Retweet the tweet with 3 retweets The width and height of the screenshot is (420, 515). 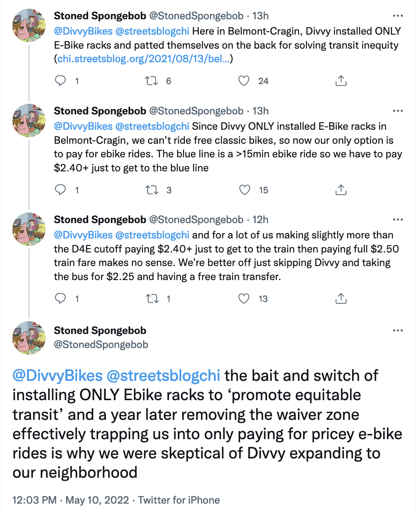[x=151, y=190]
